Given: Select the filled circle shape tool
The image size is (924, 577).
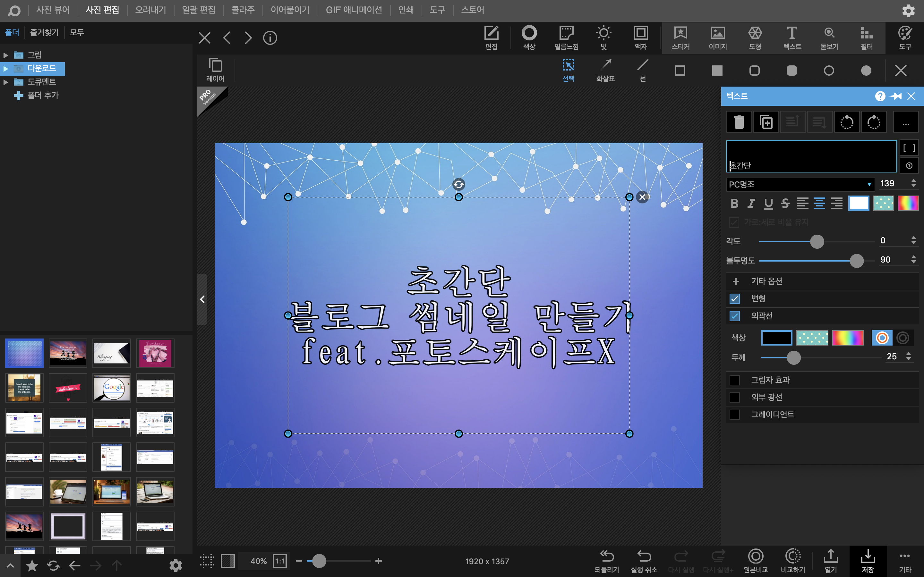Looking at the screenshot, I should click(866, 71).
